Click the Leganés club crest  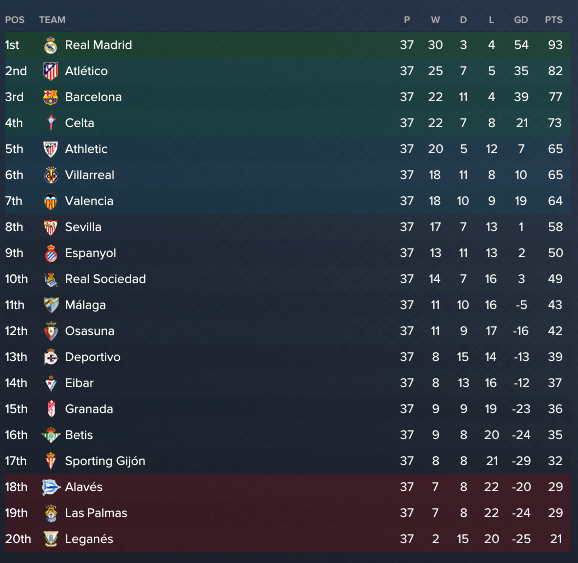(51, 539)
